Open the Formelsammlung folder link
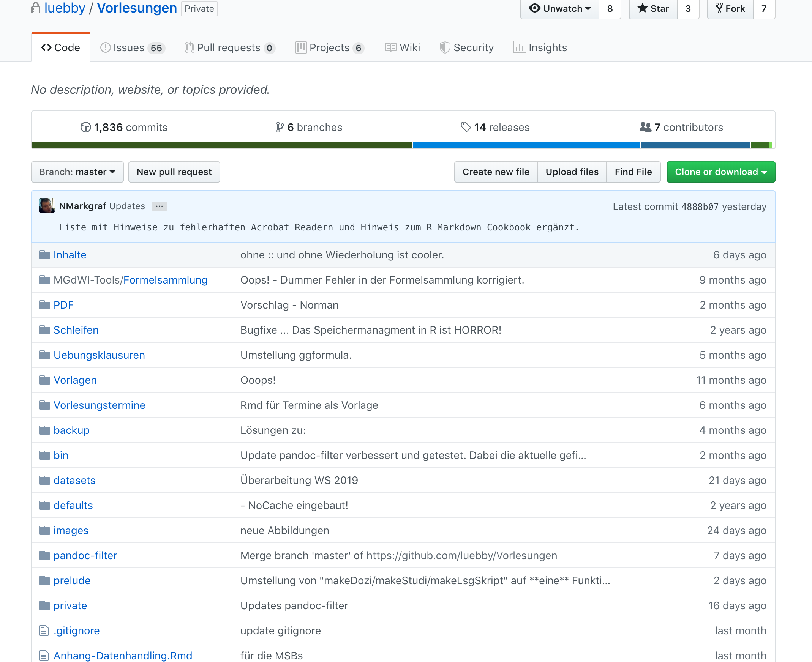Screen dimensions: 812x662 tap(166, 280)
